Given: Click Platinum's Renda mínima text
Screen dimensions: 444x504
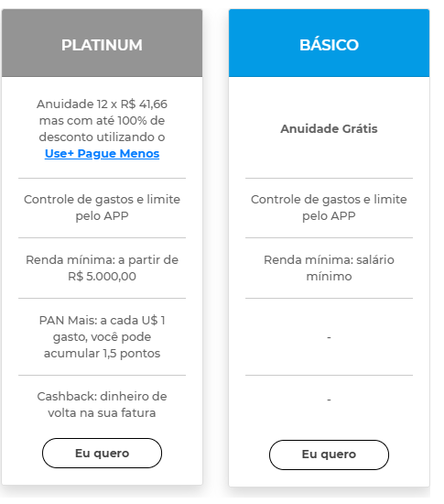Looking at the screenshot, I should (x=102, y=268).
